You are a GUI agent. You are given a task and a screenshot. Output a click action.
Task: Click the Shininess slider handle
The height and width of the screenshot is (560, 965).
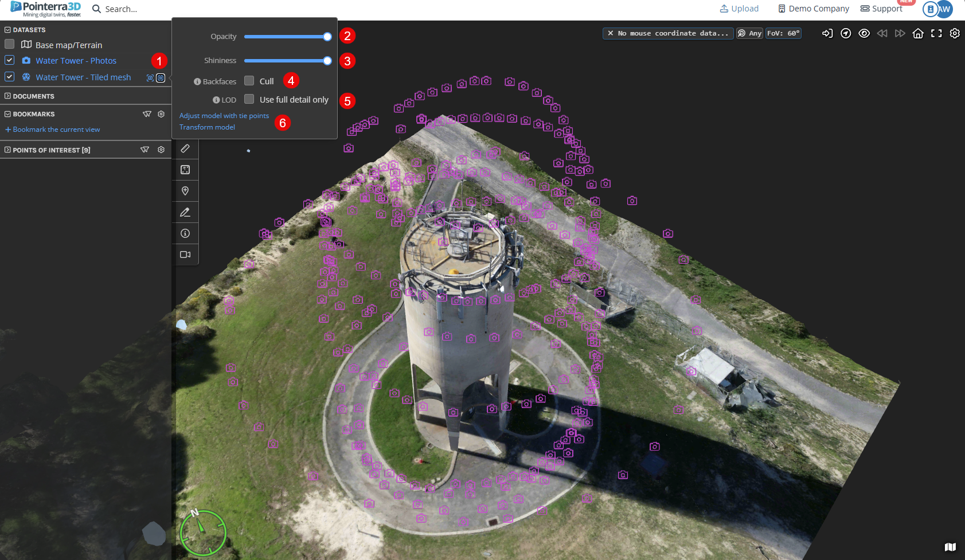pos(327,61)
